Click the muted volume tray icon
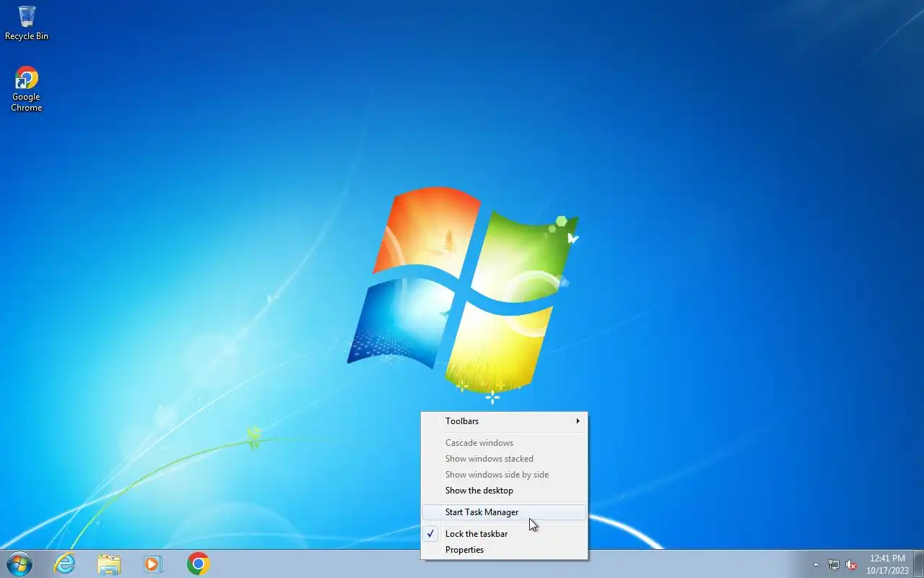 (x=852, y=564)
